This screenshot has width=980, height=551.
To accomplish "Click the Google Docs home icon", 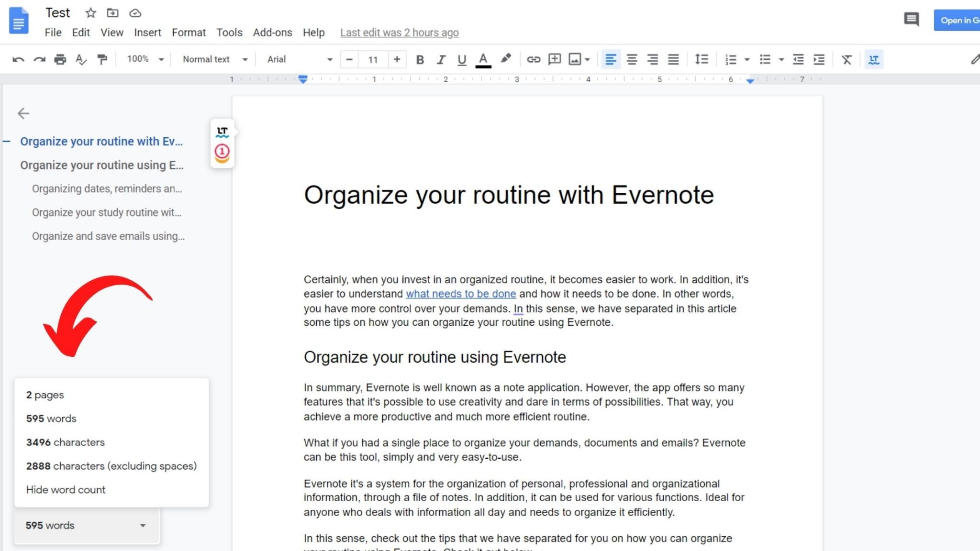I will 19,21.
